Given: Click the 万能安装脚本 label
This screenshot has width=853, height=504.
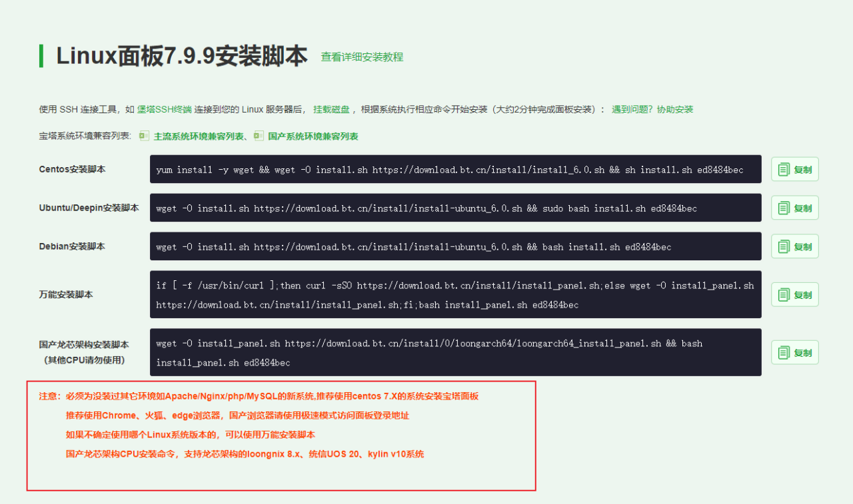Looking at the screenshot, I should [x=66, y=294].
